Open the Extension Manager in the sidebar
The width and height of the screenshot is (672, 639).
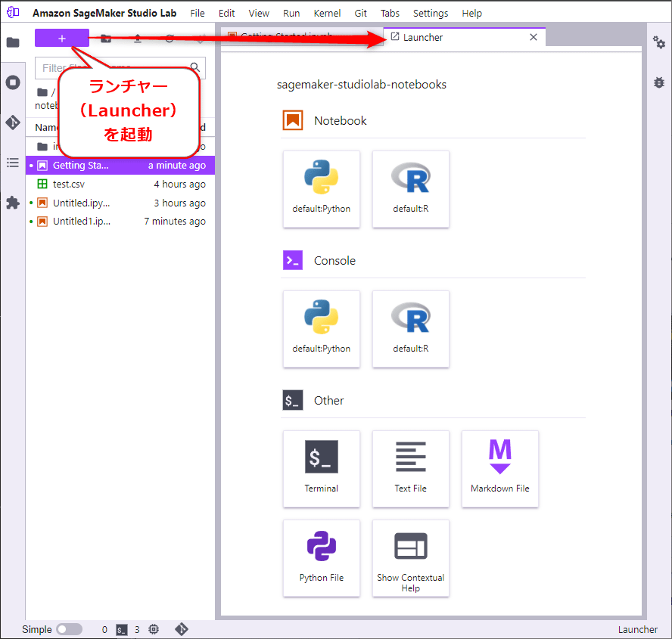tap(12, 202)
